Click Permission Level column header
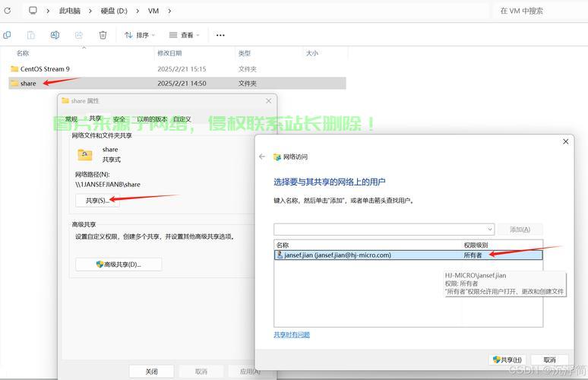Viewport: 588px width, 380px height. pyautogui.click(x=476, y=245)
